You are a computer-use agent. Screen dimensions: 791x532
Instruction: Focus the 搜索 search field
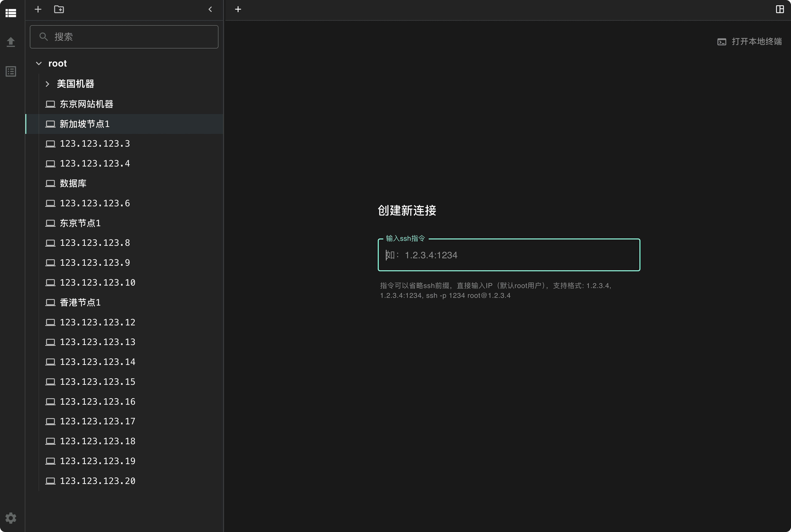[x=124, y=37]
